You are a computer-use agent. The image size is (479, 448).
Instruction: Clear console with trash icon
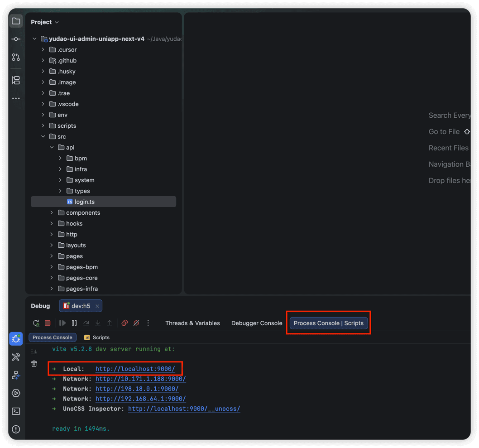click(34, 364)
